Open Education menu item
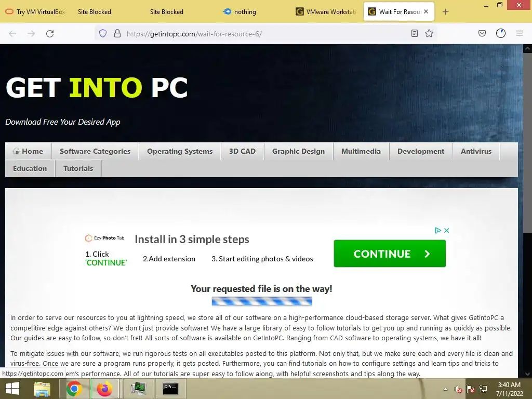Screen dimensions: 532x399 click(30, 168)
